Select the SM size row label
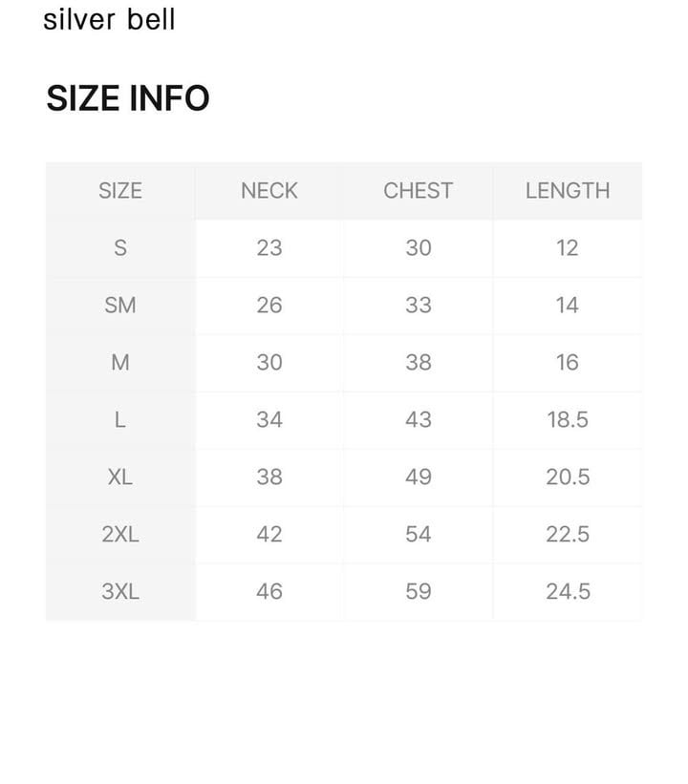Image resolution: width=688 pixels, height=784 pixels. coord(119,306)
